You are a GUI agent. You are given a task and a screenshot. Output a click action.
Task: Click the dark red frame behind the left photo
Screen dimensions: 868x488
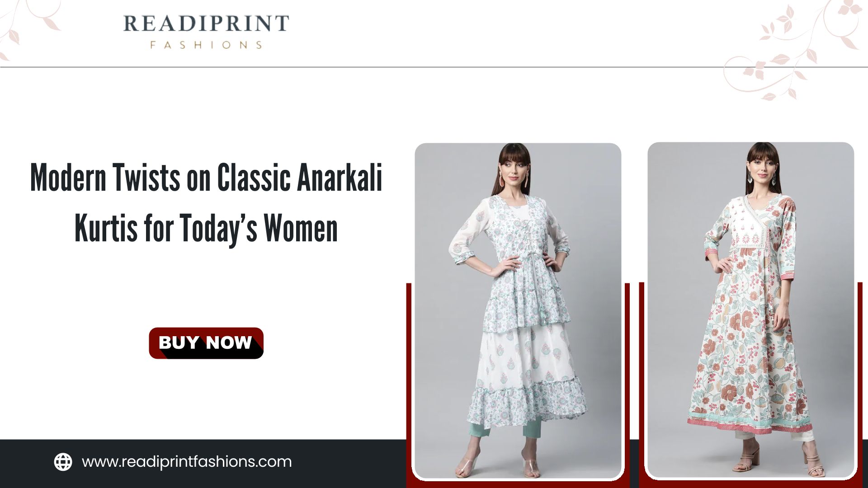click(409, 384)
